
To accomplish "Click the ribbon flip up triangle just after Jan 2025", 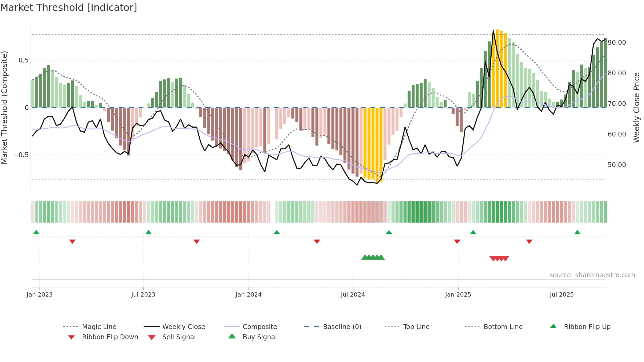I will tap(473, 232).
